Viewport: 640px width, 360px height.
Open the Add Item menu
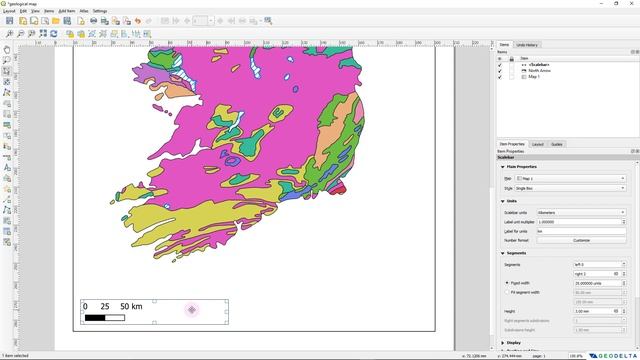pos(67,11)
